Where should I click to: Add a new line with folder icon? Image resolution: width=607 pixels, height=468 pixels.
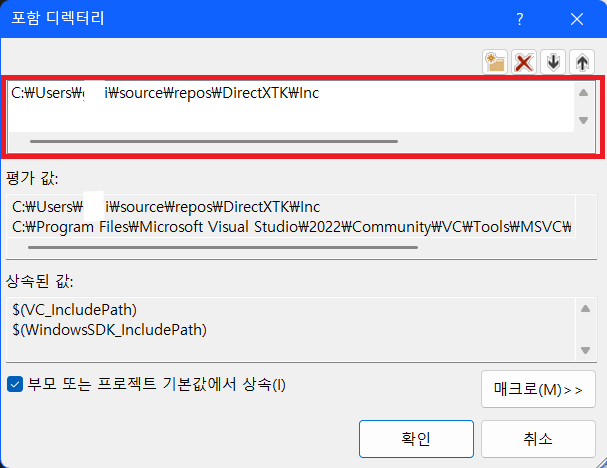point(495,62)
